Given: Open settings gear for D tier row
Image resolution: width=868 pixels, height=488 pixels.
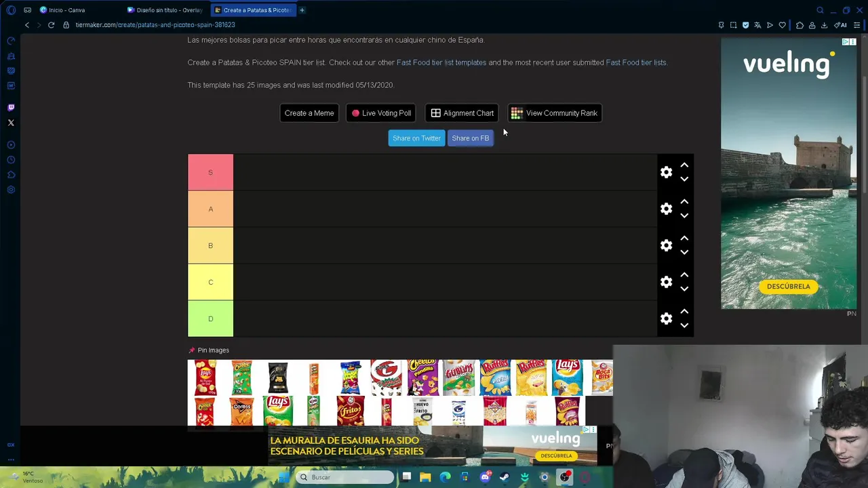Looking at the screenshot, I should click(666, 319).
